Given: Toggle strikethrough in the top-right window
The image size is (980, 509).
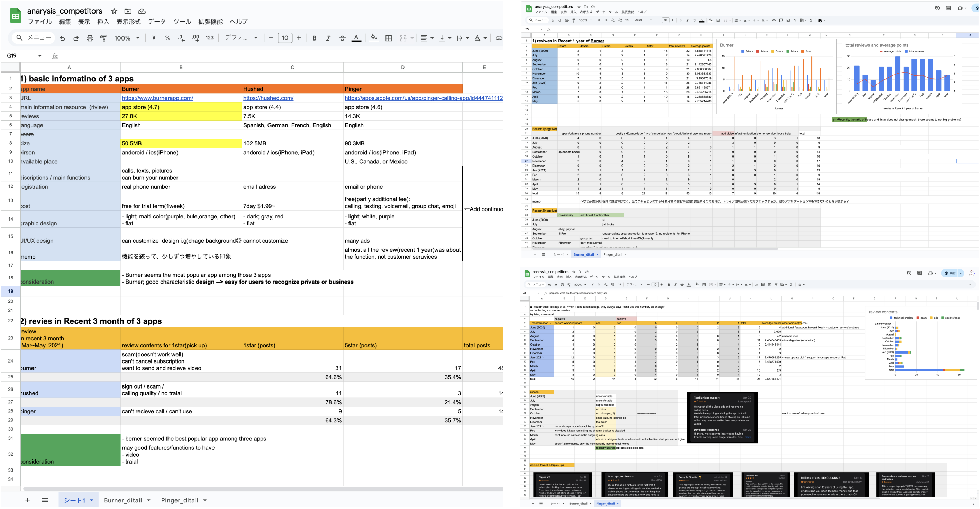Looking at the screenshot, I should pos(694,20).
